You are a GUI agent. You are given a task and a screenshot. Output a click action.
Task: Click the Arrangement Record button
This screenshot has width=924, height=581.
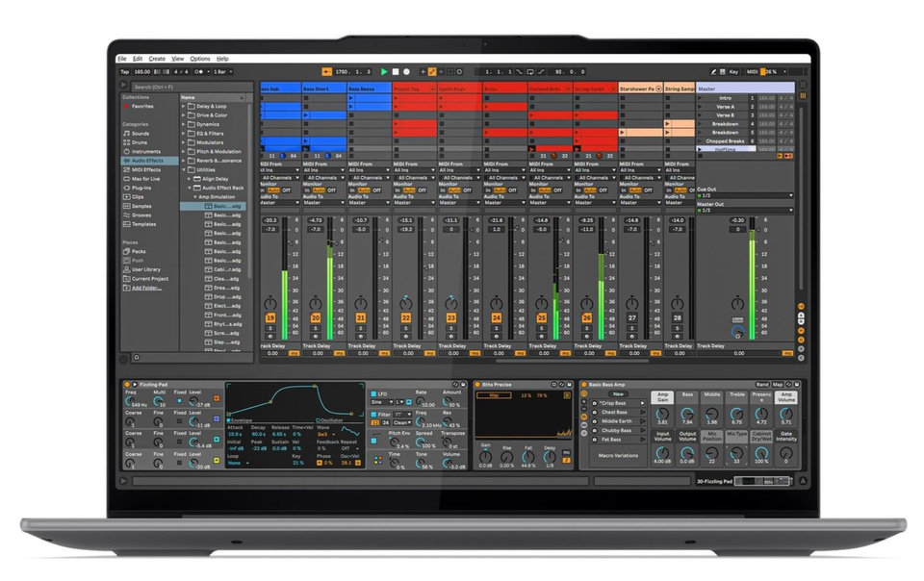tap(406, 71)
